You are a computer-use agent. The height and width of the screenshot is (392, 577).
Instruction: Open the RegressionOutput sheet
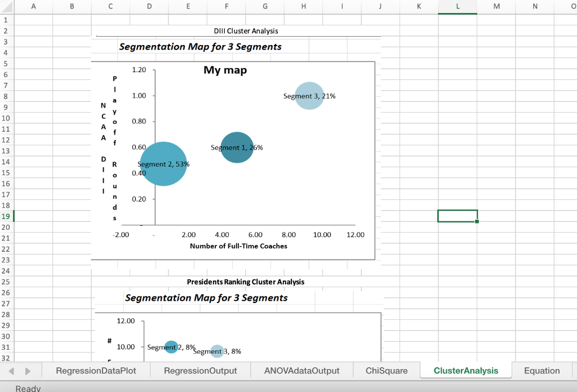(200, 371)
